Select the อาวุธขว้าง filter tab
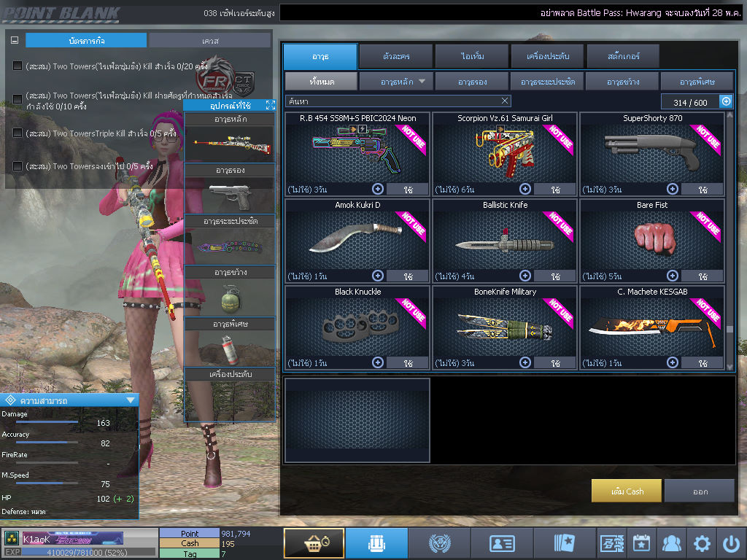This screenshot has width=747, height=560. 623,82
